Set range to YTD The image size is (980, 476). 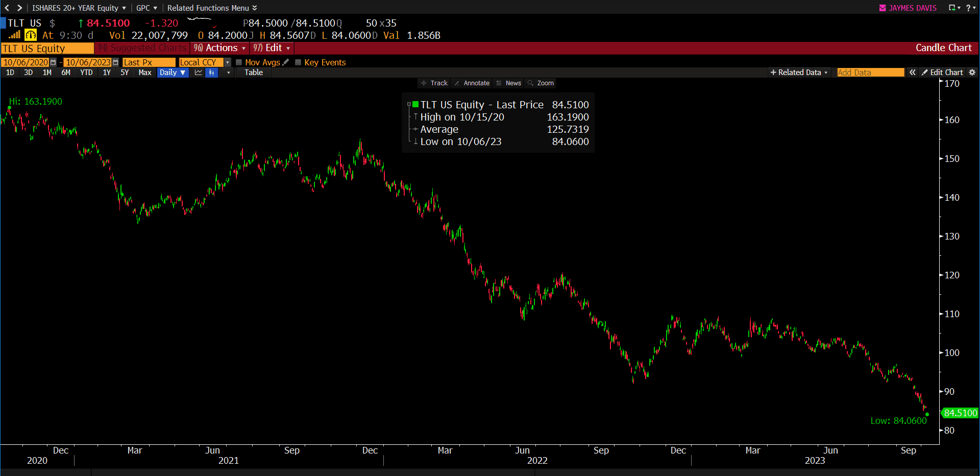click(86, 73)
